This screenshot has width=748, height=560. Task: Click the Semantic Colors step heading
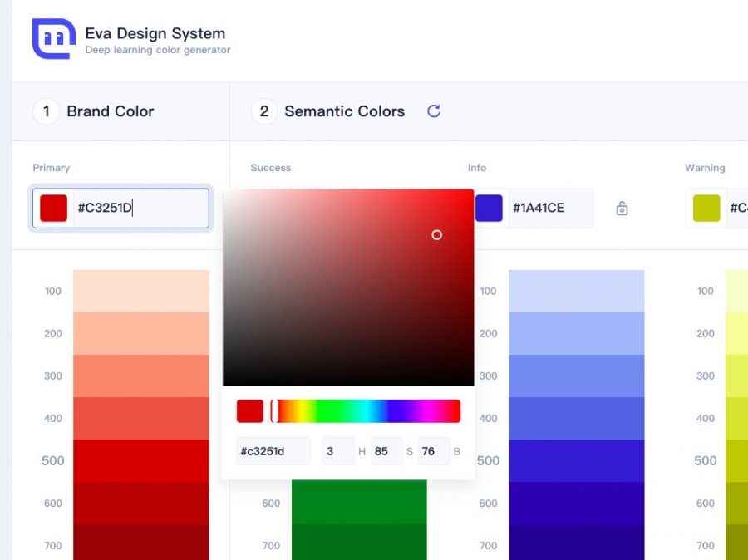(x=344, y=111)
